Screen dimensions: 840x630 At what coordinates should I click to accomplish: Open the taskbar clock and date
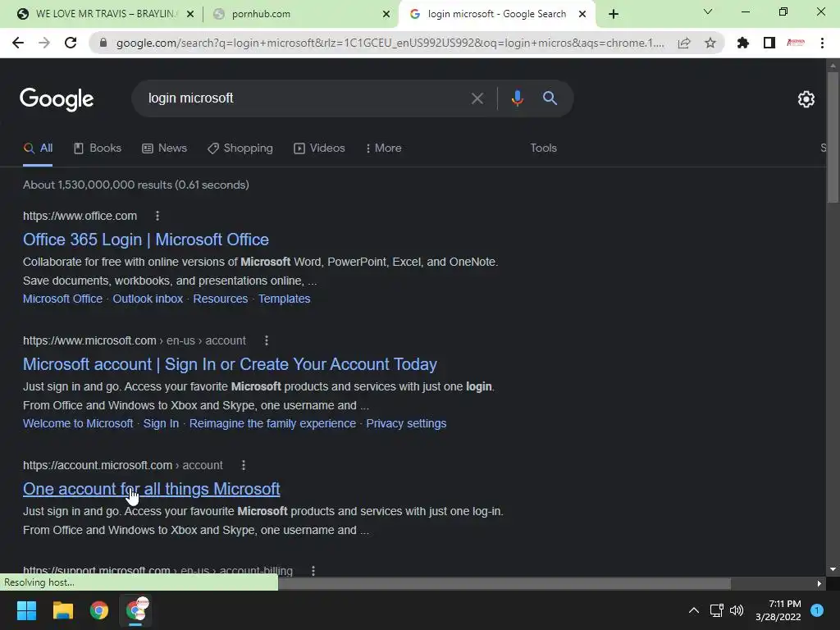tap(778, 610)
